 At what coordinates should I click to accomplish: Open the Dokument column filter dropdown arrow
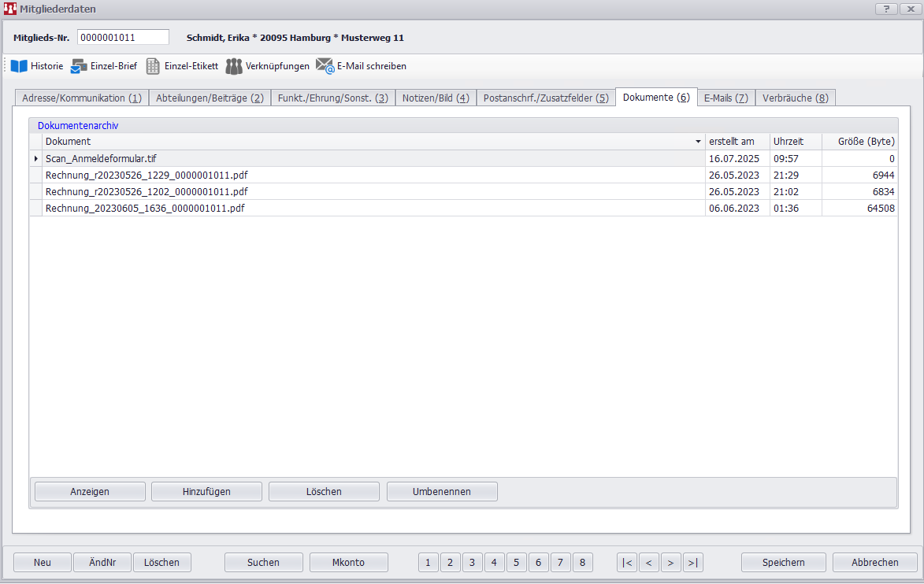click(x=698, y=142)
